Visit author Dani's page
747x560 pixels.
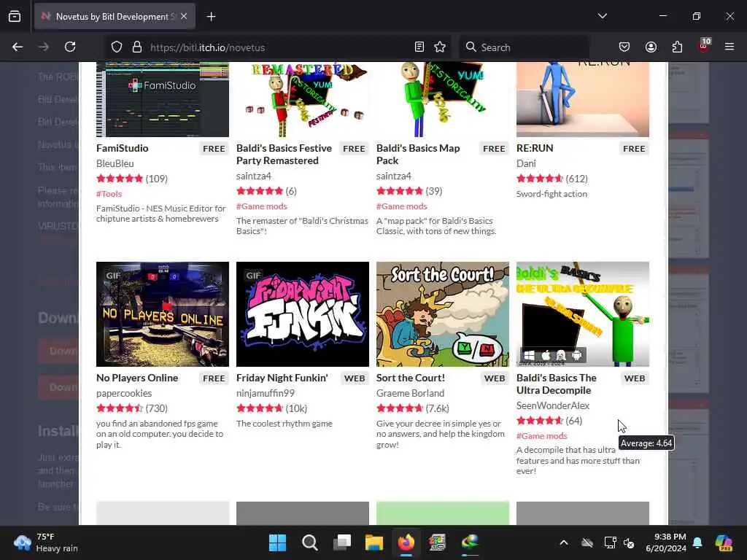point(526,163)
